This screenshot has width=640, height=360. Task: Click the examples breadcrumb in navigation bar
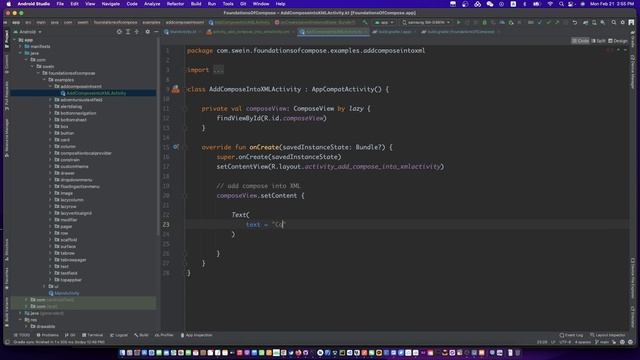pos(151,22)
